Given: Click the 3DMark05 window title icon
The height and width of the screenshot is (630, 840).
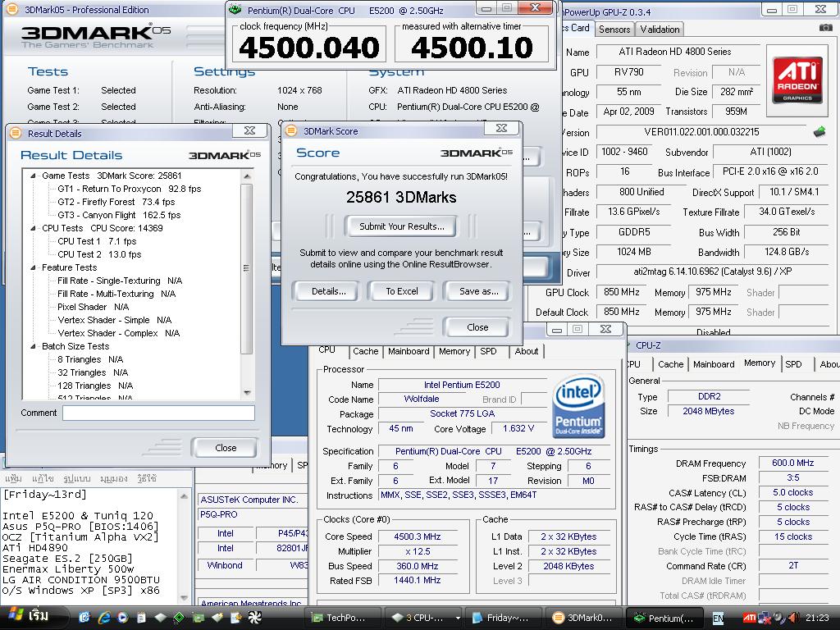Looking at the screenshot, I should [11, 10].
